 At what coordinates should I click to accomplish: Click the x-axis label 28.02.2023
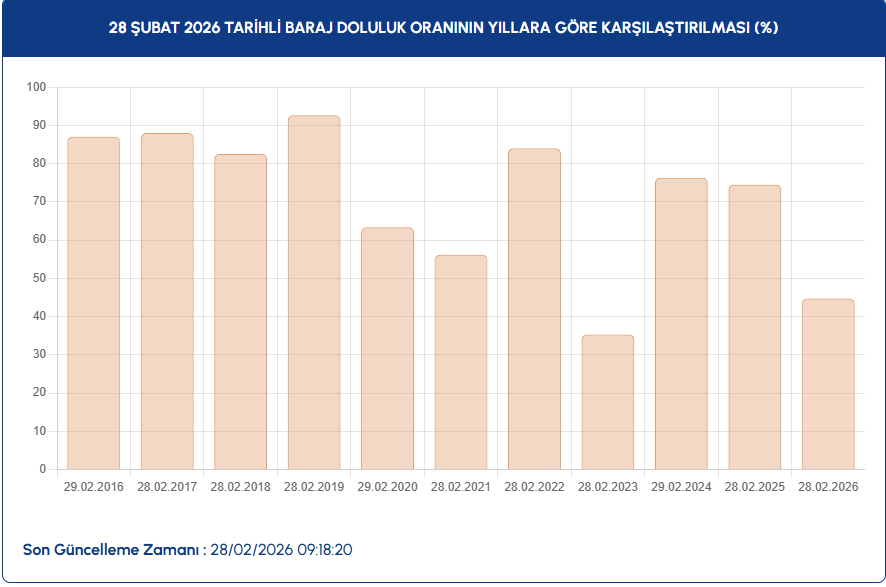tap(608, 487)
